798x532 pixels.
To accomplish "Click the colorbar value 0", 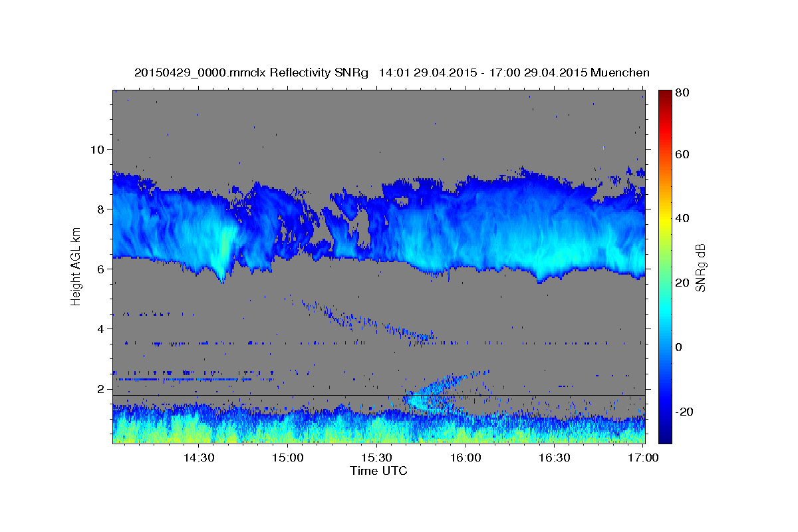I will pyautogui.click(x=679, y=347).
